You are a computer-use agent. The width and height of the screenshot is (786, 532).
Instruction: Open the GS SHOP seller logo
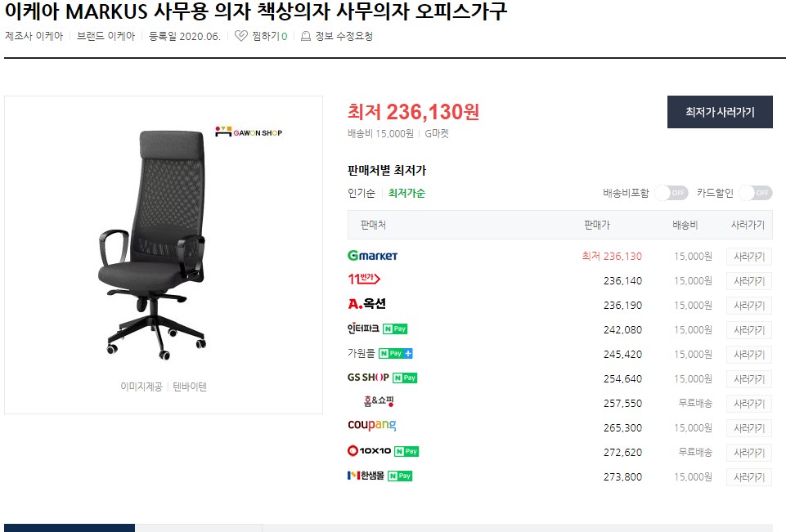[x=368, y=378]
